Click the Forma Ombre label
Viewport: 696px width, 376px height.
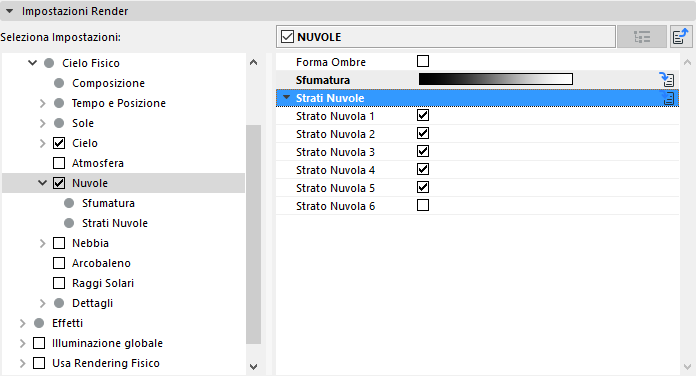coord(331,62)
